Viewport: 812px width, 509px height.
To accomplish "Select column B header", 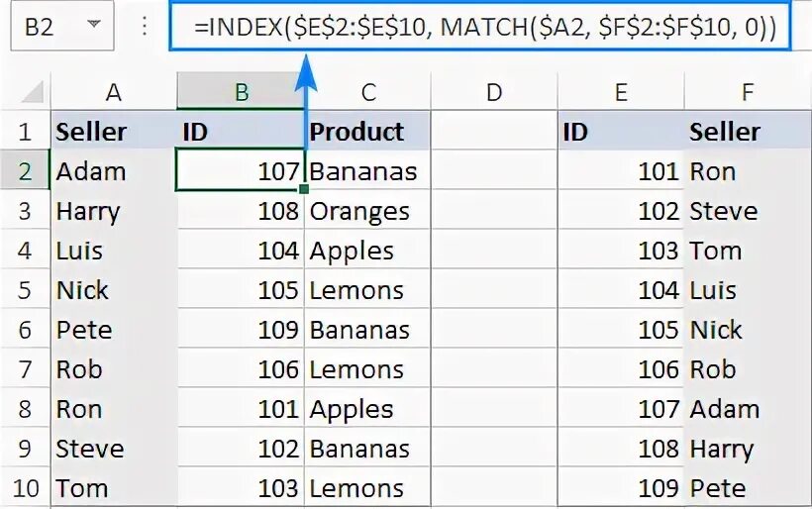I will click(241, 92).
